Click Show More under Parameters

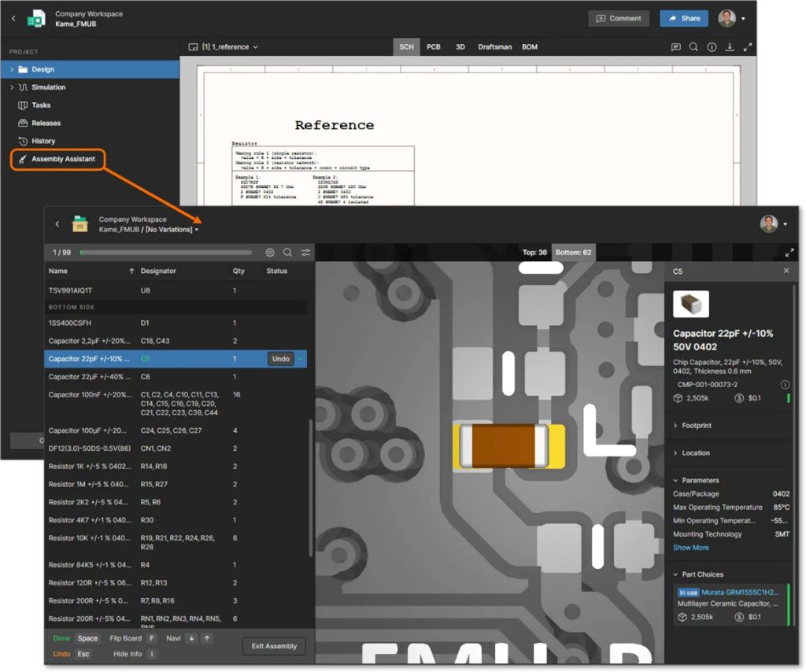[x=691, y=548]
